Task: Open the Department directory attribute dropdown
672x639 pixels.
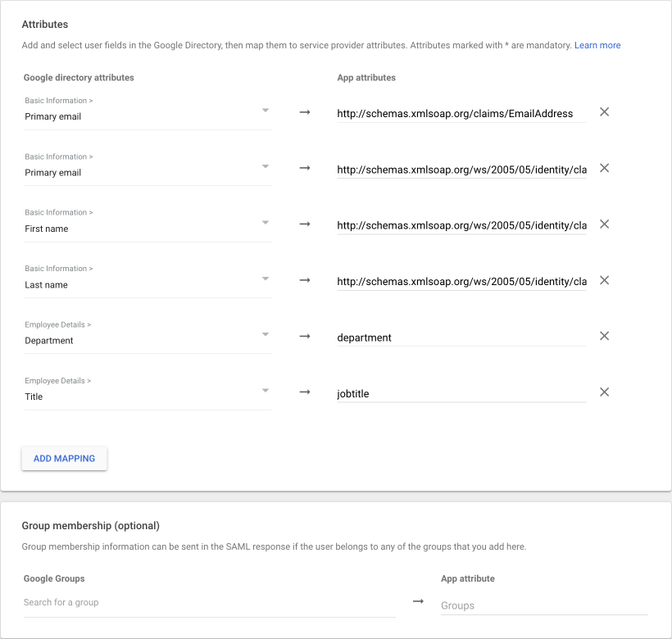Action: [148, 340]
